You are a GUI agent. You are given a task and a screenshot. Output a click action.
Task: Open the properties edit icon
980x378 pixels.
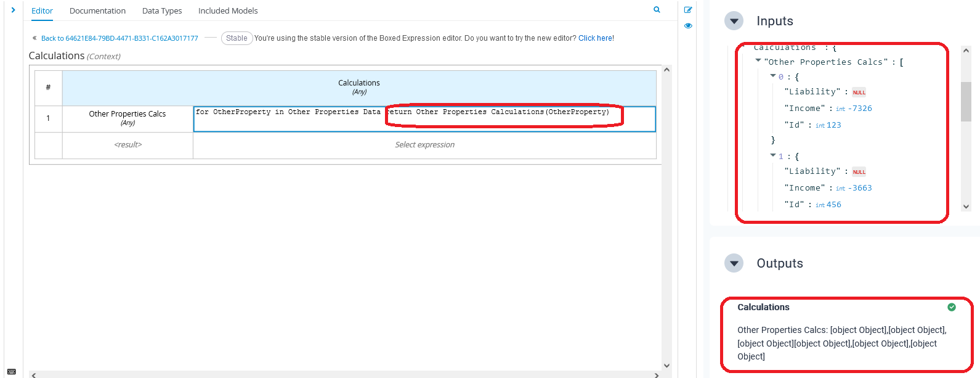[688, 10]
